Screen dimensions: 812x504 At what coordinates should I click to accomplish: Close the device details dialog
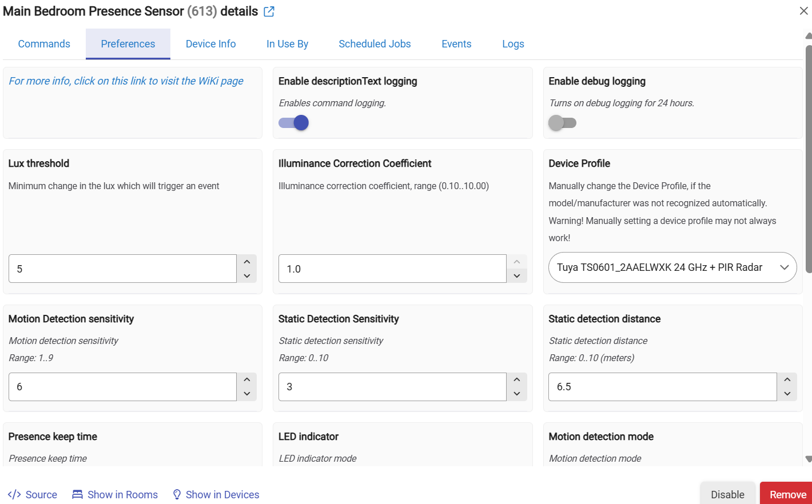click(x=803, y=11)
